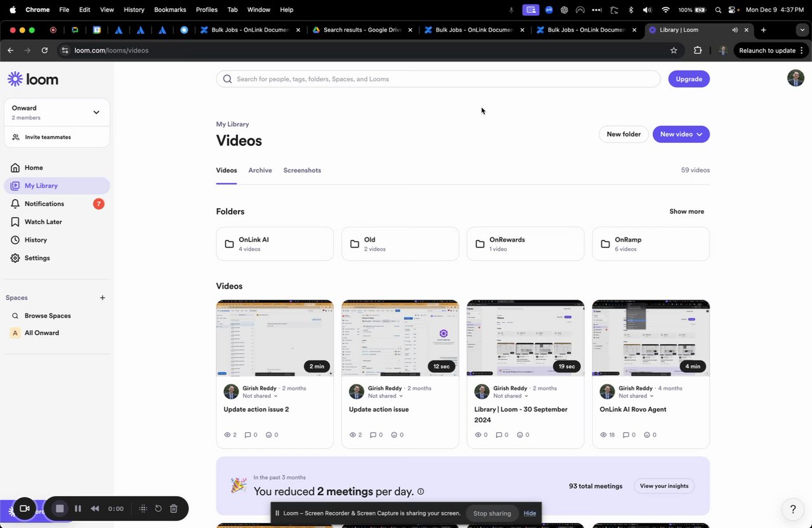Click comments icon on Update action issue 2
The image size is (812, 528).
click(x=248, y=435)
